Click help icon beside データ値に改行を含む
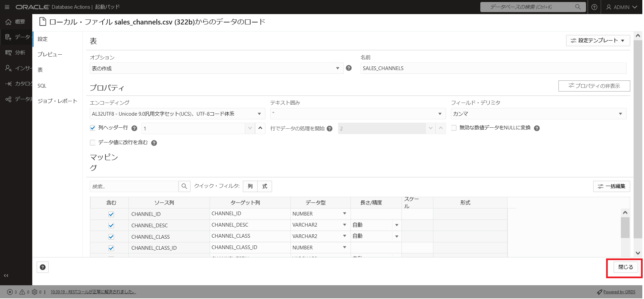This screenshot has height=299, width=644. pos(154,143)
